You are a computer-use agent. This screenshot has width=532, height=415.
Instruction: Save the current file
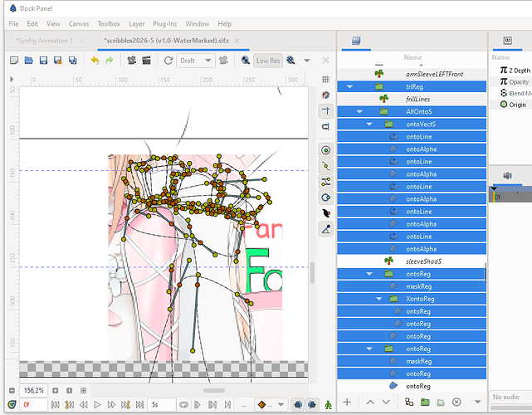pos(43,61)
